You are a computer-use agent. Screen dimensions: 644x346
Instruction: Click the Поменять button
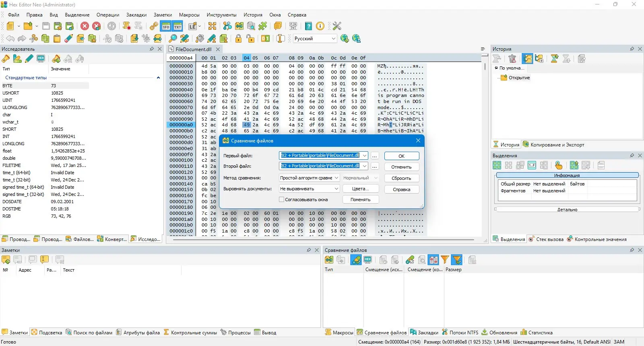pos(361,200)
